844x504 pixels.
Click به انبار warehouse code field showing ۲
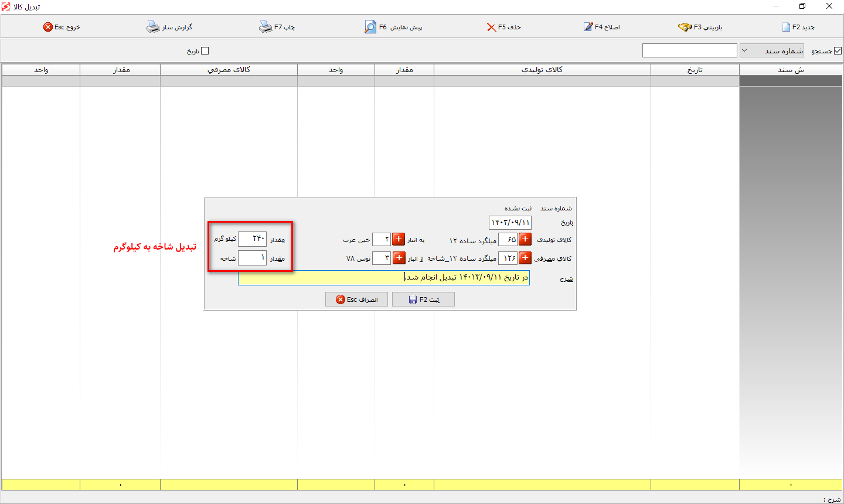click(381, 239)
